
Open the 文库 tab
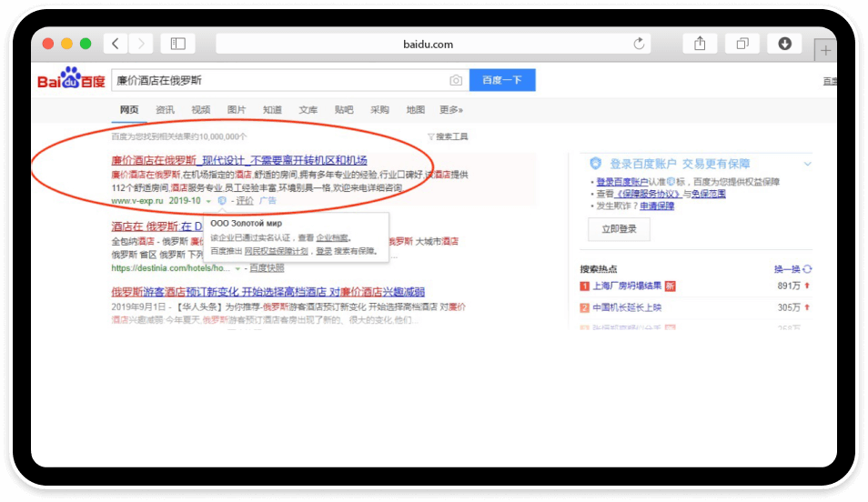point(308,110)
